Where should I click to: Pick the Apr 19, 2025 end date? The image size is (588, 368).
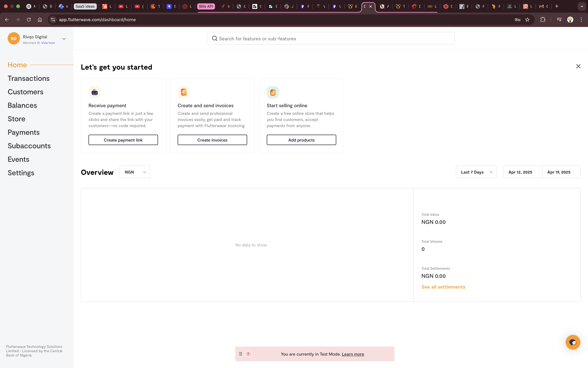(561, 172)
